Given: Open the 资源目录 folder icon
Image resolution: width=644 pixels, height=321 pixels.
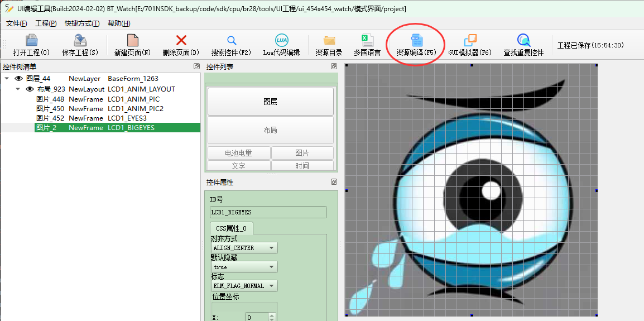Looking at the screenshot, I should (x=329, y=46).
